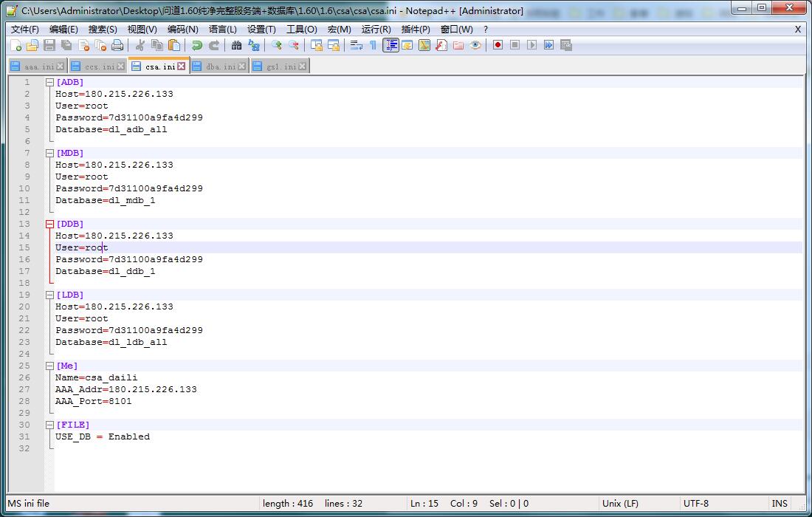
Task: Open Replace toolbar icon
Action: (x=254, y=46)
